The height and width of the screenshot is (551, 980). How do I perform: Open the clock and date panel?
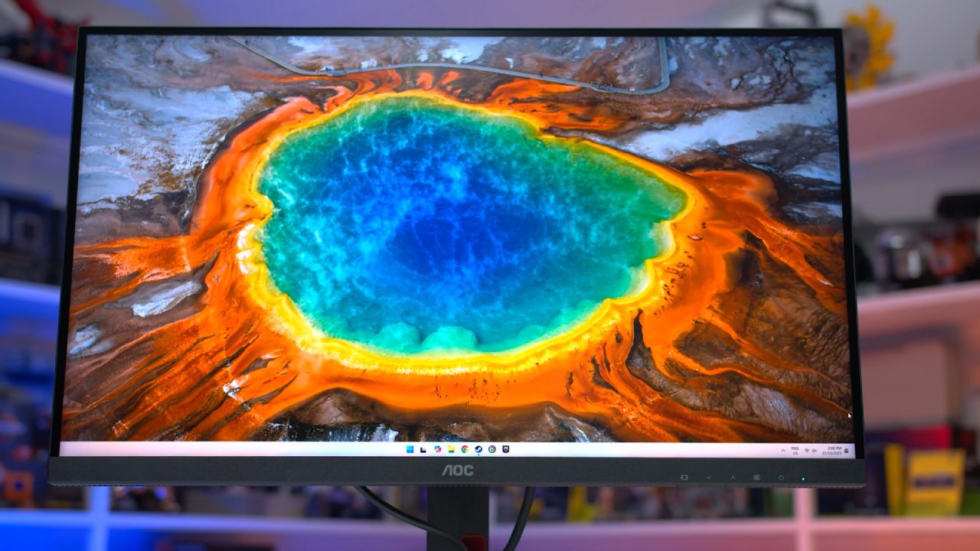(x=831, y=451)
